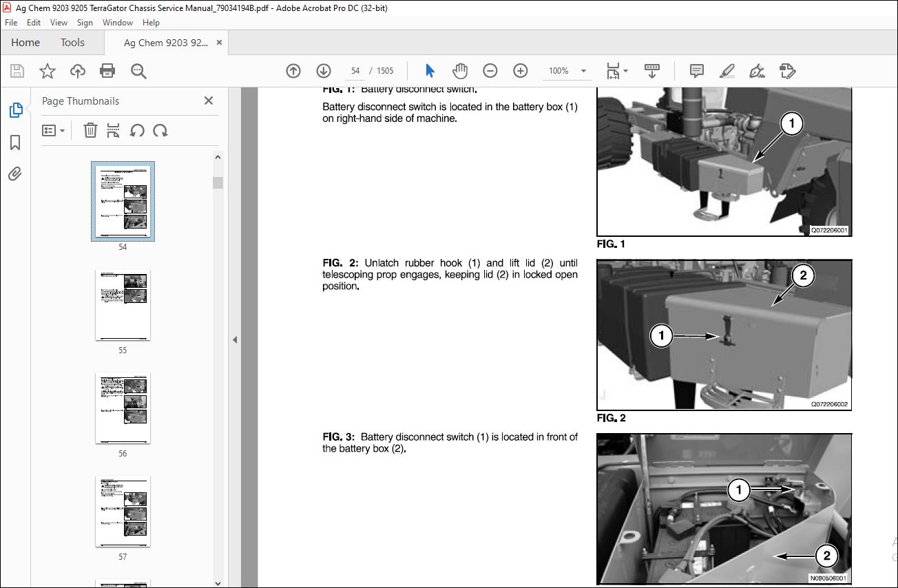Bookmark this file with the star icon
Image resolution: width=898 pixels, height=588 pixels.
point(47,71)
